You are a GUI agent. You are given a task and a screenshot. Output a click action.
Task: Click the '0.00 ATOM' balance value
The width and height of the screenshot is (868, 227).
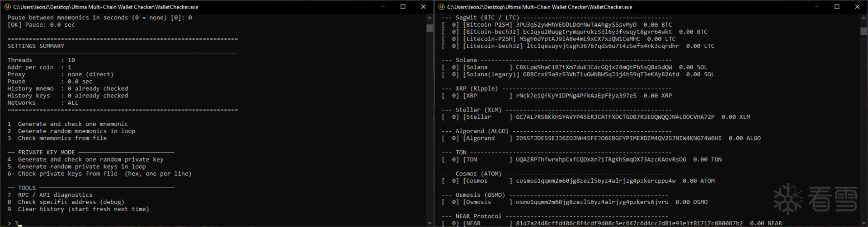point(699,181)
